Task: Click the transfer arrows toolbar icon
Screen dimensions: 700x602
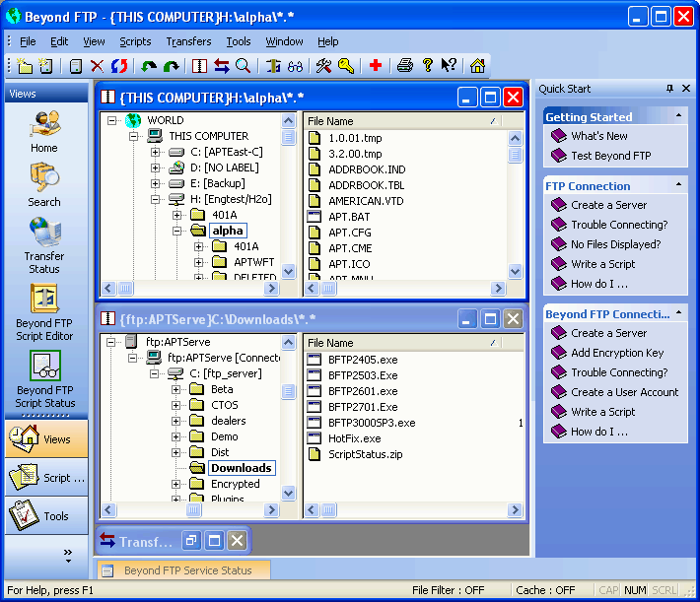Action: click(222, 66)
